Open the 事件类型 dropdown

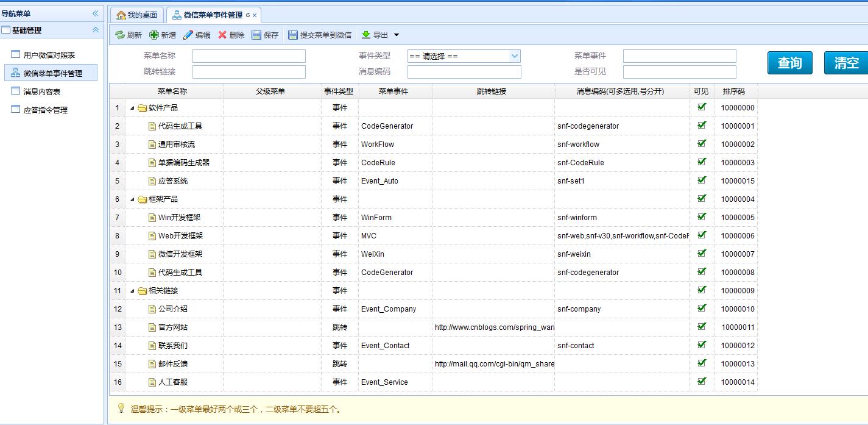[515, 56]
